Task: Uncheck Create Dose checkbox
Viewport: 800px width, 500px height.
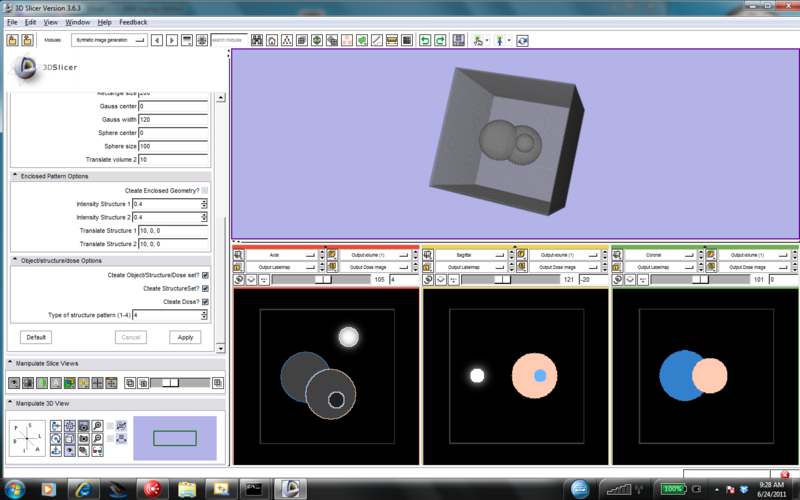Action: [x=205, y=302]
